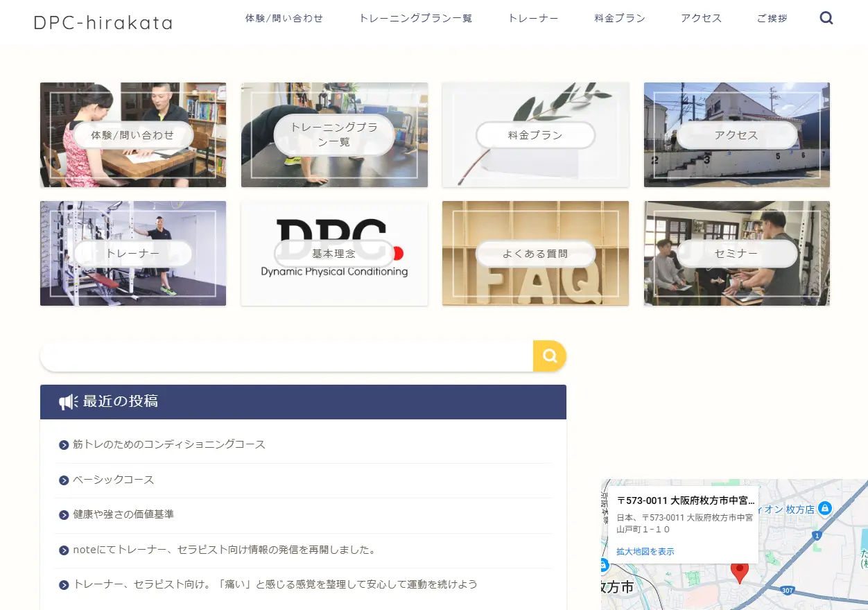Open the トレーニングプラン一覧 image tile
The height and width of the screenshot is (610, 868).
(334, 135)
